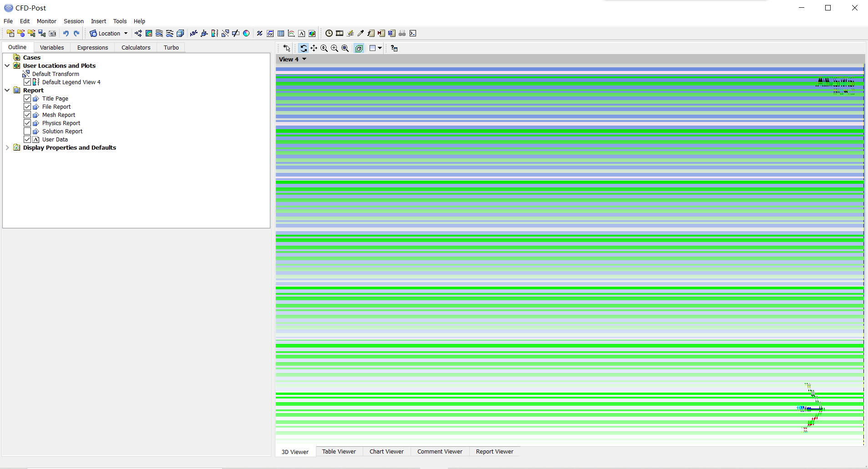Click the Timestep Selector clock icon
Screen dimensions: 868x469
point(329,33)
